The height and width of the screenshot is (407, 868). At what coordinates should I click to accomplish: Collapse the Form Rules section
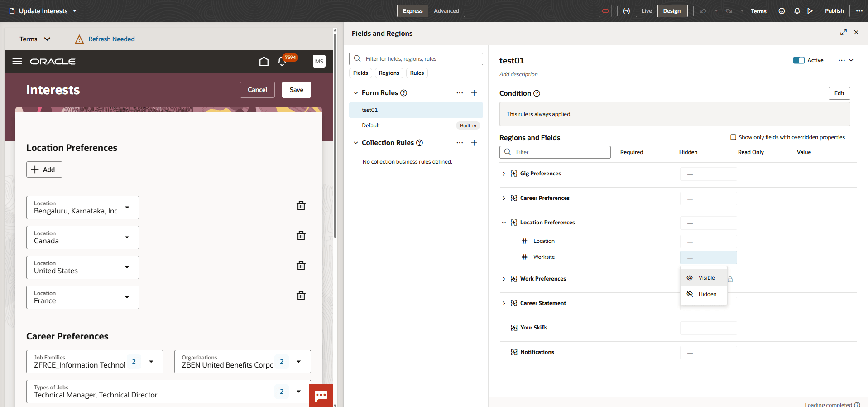pyautogui.click(x=356, y=93)
